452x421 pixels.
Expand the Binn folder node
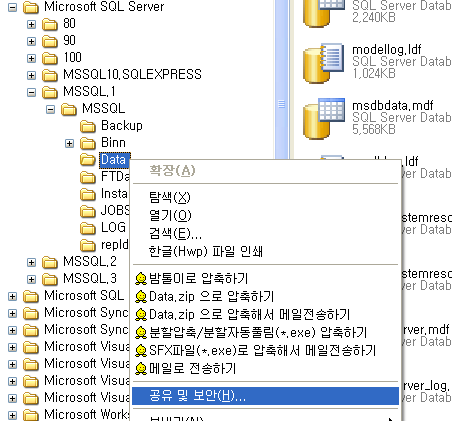point(69,143)
